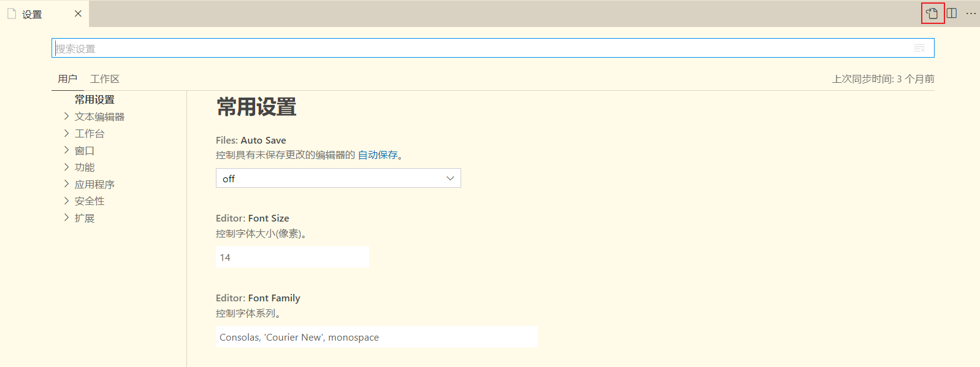Select the 设置 editor tab
The image size is (980, 367).
click(44, 14)
